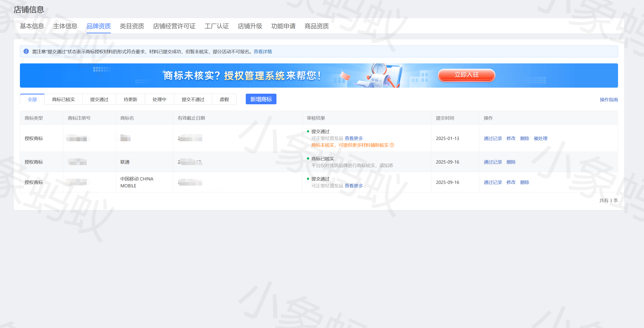Open 通过记录 for the 2025-01-13 row
This screenshot has width=644, height=328.
[x=493, y=138]
